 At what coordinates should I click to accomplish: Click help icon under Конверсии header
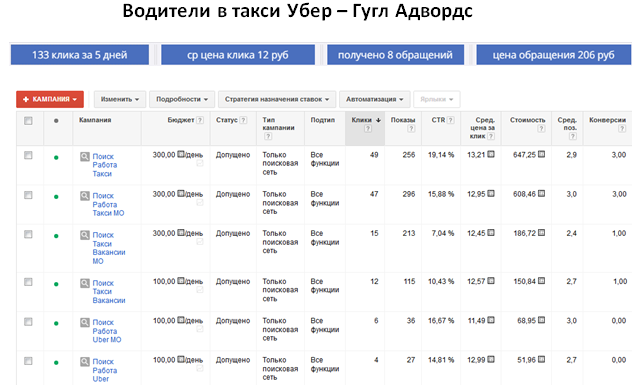(x=622, y=129)
